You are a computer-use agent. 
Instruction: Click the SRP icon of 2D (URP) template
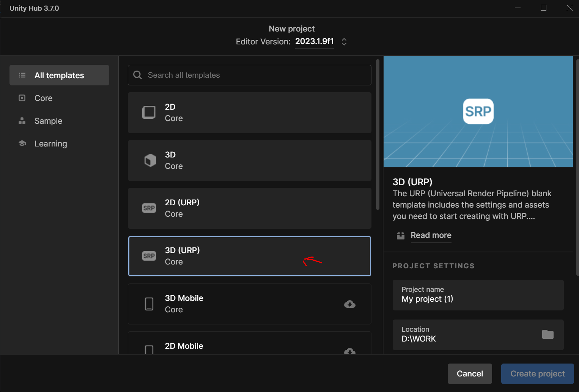[x=149, y=208]
